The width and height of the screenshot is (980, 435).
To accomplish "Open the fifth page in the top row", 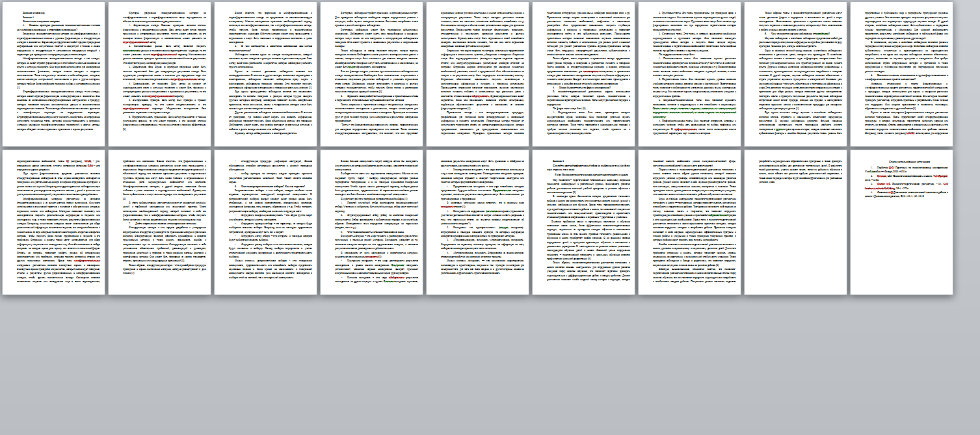I will point(477,74).
